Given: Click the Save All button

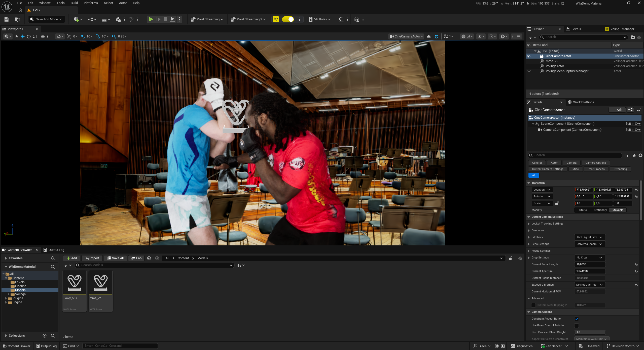Looking at the screenshot, I should (x=116, y=258).
